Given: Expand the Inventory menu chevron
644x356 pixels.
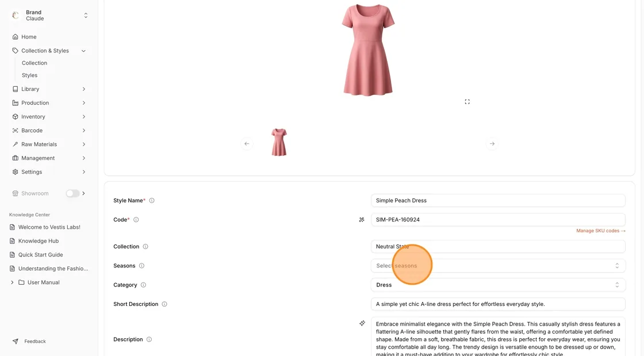Looking at the screenshot, I should tap(83, 117).
